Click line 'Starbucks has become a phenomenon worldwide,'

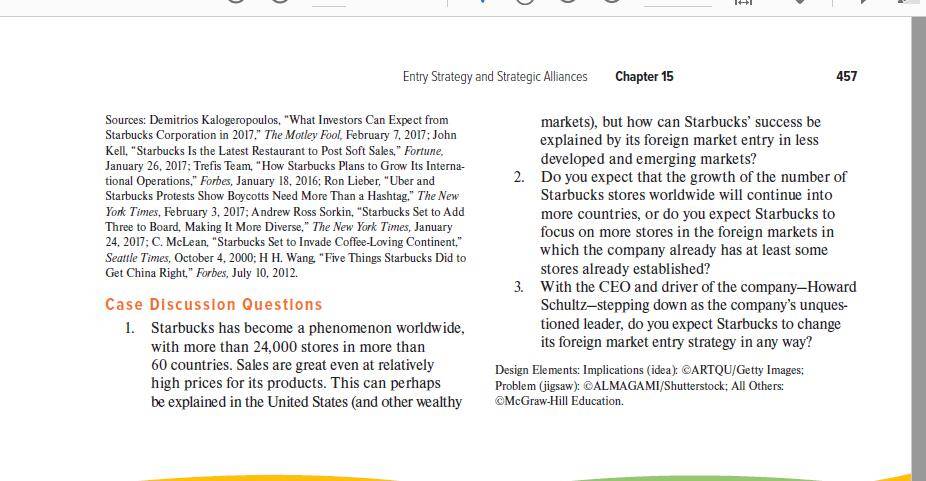coord(308,328)
